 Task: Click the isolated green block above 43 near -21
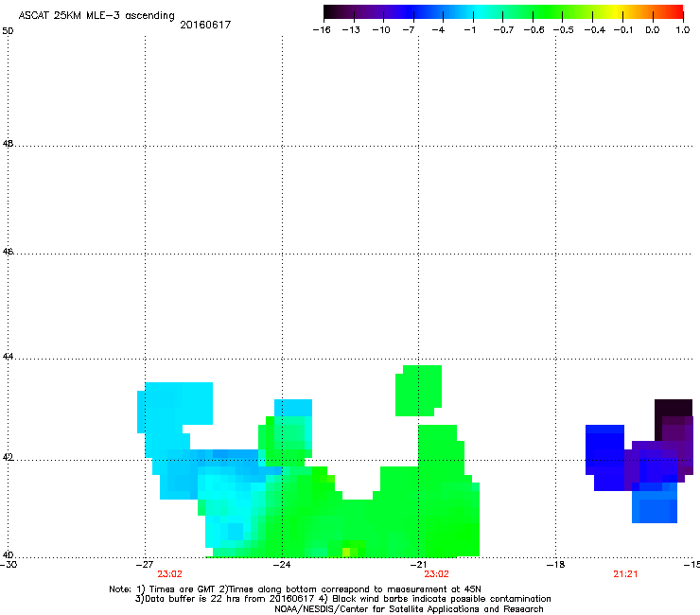[x=418, y=391]
